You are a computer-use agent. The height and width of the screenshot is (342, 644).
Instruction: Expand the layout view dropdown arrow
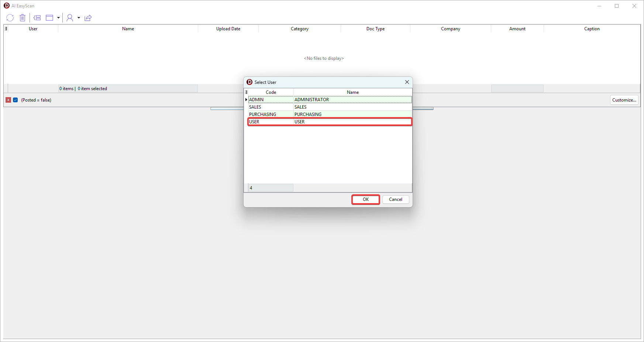tap(58, 18)
